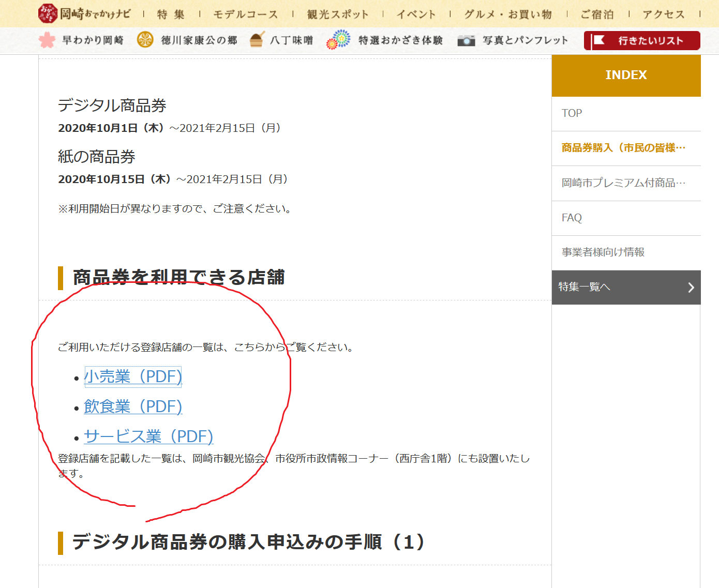The image size is (719, 588).
Task: Click the cherry blossom icon beside 早わかり岡崎
Action: [47, 40]
